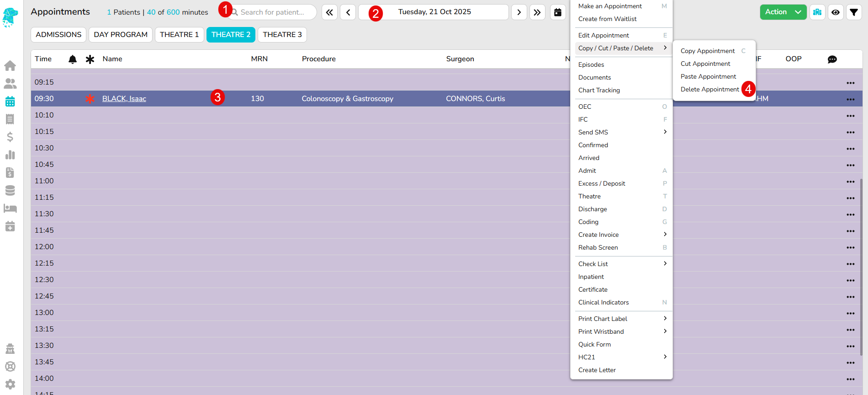Click the ADMISSIONS button
The width and height of the screenshot is (868, 395).
(58, 35)
